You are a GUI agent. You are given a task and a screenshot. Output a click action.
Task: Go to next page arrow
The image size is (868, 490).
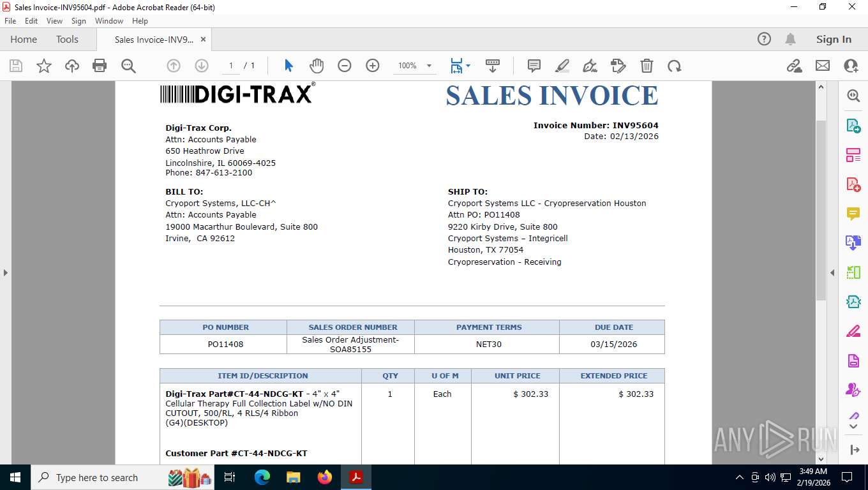point(202,66)
